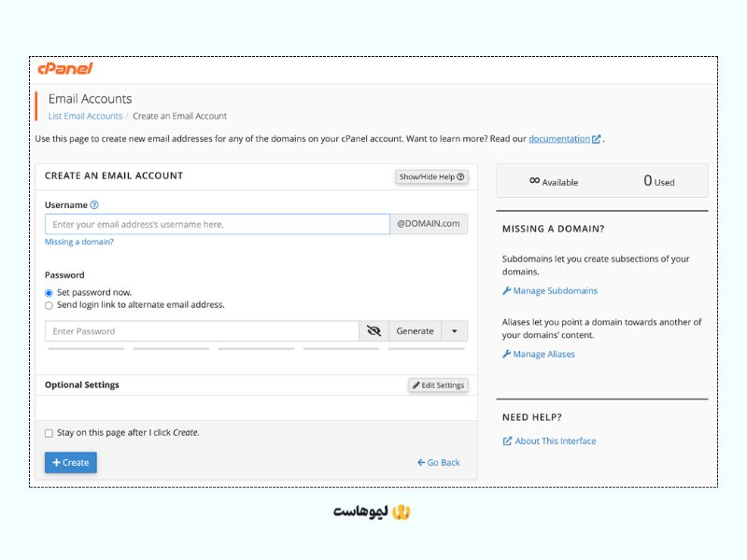Toggle password visibility with the eye icon
This screenshot has height=560, width=747.
(374, 331)
